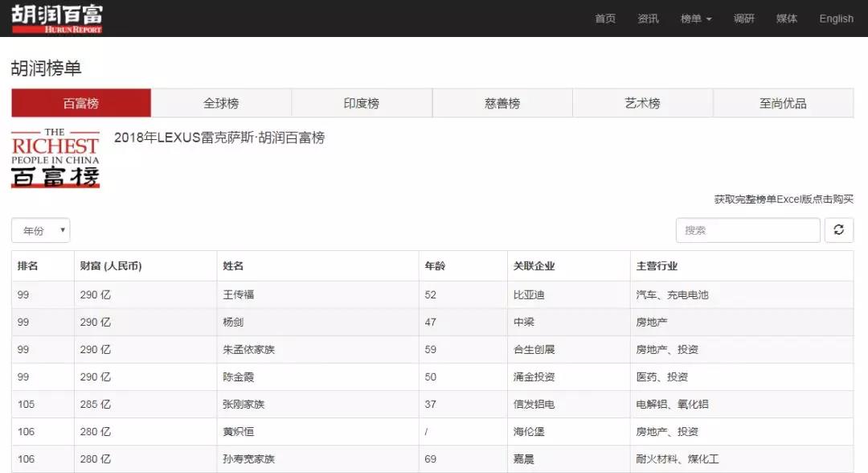Select the 百富榜 tab
Viewport: 868px width, 473px height.
81,103
